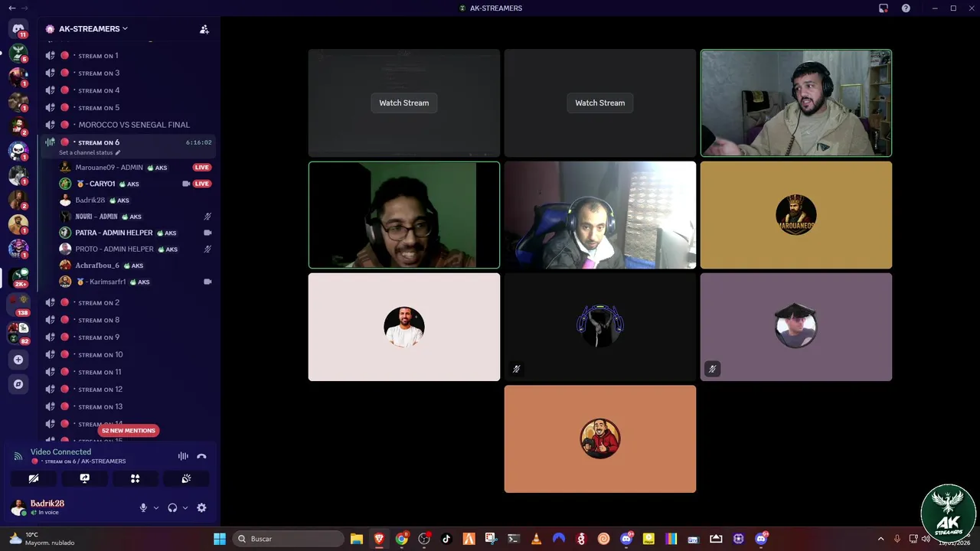Click MAROUANE09 avatar tile with gold background
The height and width of the screenshot is (551, 980).
point(796,215)
